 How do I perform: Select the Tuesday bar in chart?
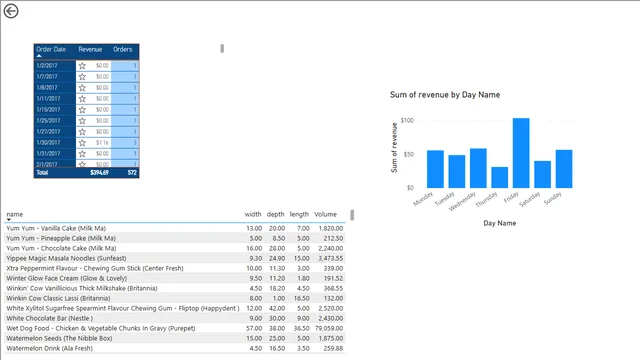point(457,171)
